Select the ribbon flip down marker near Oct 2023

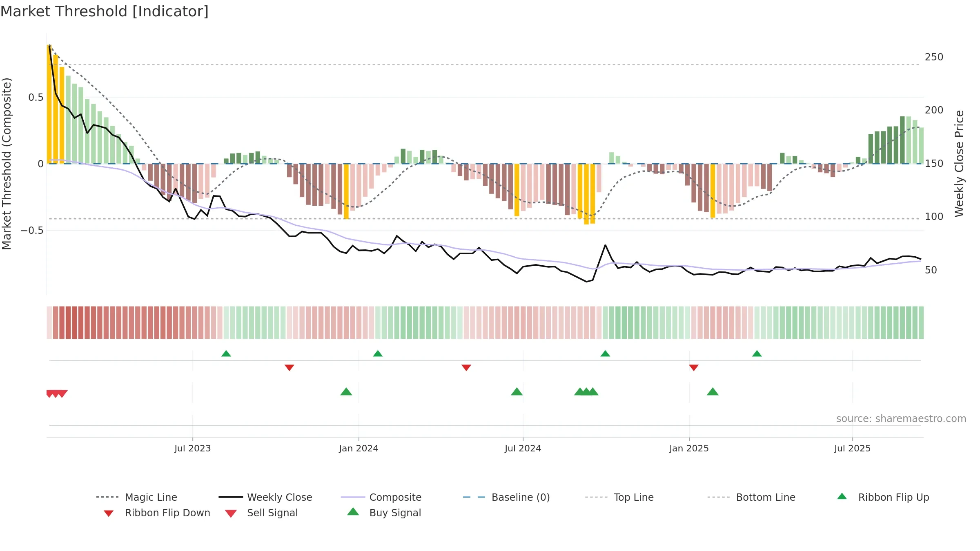[290, 368]
